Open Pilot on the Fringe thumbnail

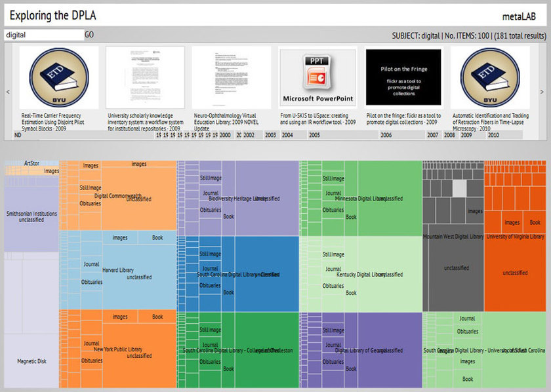pos(404,77)
